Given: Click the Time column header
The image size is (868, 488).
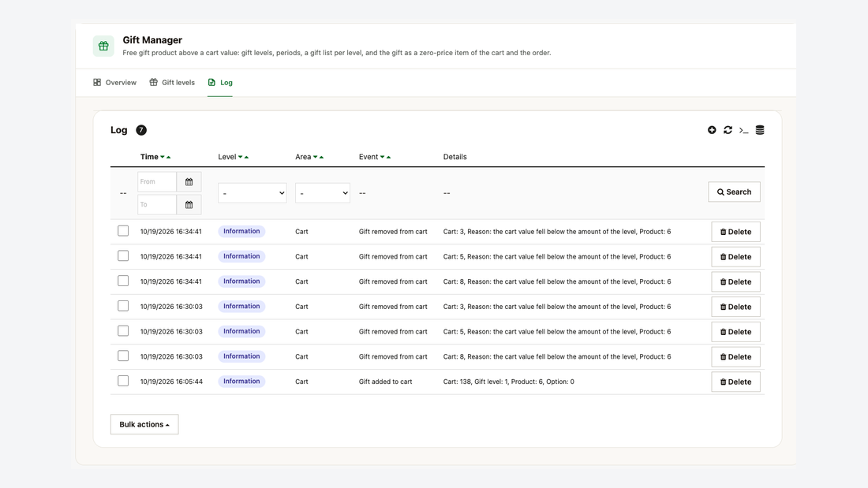Looking at the screenshot, I should (x=149, y=157).
